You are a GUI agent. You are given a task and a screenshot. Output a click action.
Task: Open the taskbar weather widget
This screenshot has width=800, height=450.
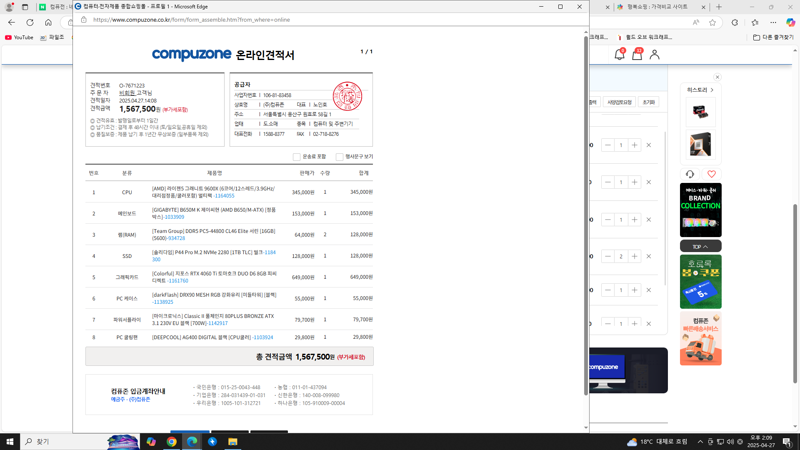click(657, 442)
